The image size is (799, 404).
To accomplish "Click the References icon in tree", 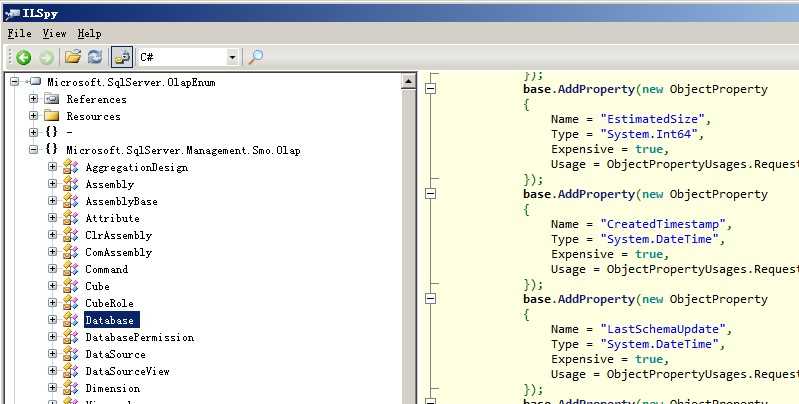I will point(52,99).
